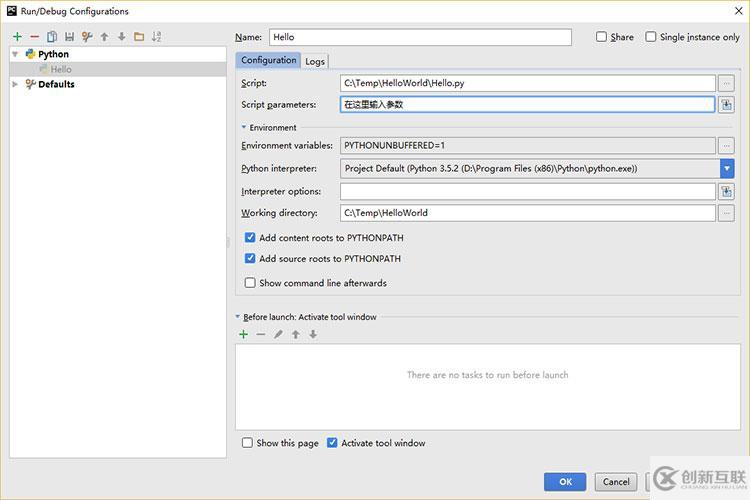Expand the Defaults tree node

point(15,84)
